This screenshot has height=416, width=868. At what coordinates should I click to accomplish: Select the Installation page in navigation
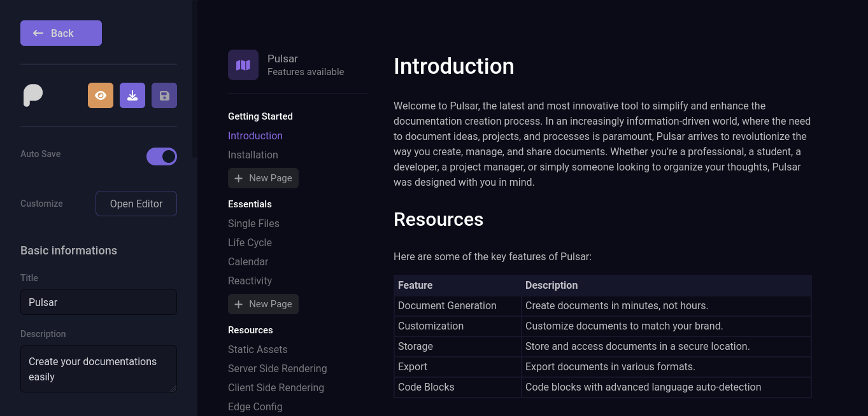pos(253,155)
